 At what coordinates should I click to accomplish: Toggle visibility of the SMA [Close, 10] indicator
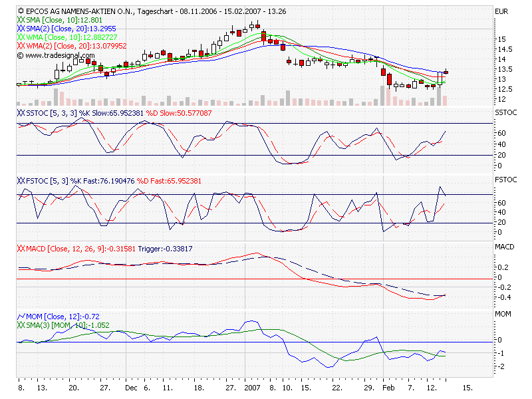[20, 21]
